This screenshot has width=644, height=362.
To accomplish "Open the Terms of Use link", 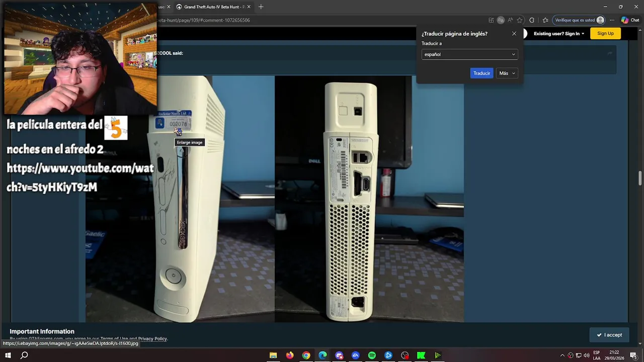I will 114,339.
